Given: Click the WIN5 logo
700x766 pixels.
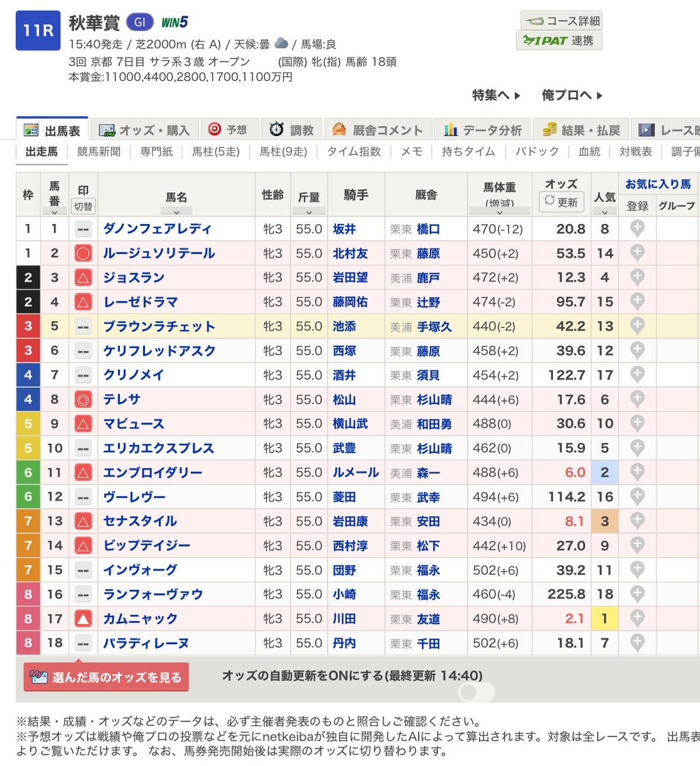Looking at the screenshot, I should coord(174,22).
